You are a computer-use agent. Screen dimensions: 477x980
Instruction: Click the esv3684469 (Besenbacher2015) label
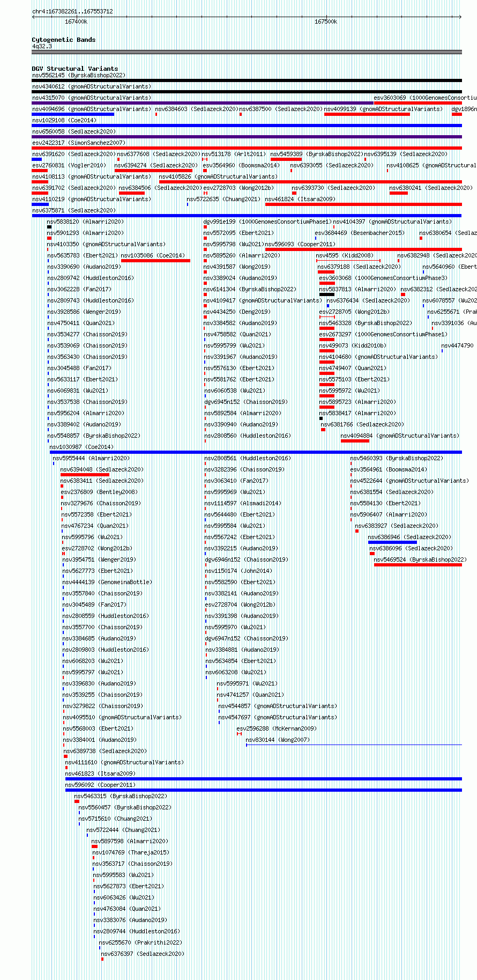pos(360,233)
